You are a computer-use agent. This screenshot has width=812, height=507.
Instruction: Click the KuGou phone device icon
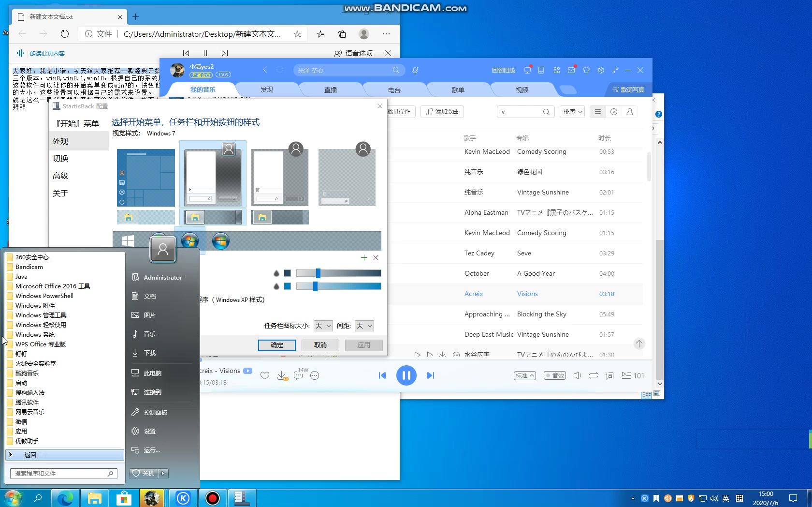[541, 70]
